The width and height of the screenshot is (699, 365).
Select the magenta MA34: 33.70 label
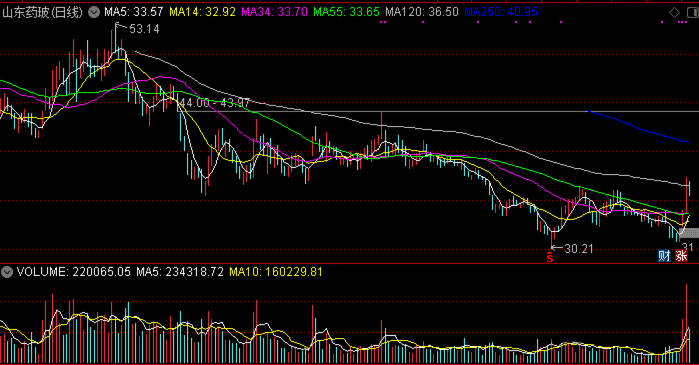point(275,12)
